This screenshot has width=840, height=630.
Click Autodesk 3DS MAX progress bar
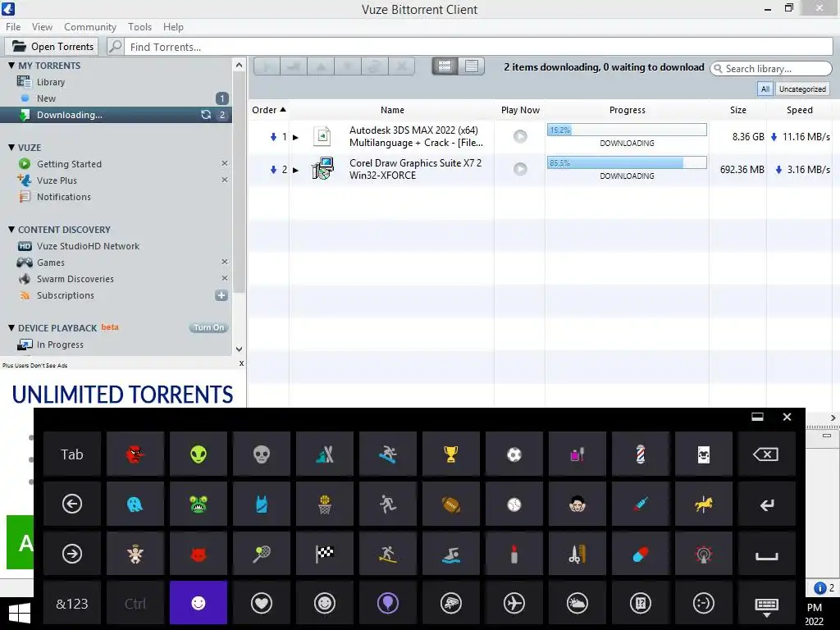(627, 130)
